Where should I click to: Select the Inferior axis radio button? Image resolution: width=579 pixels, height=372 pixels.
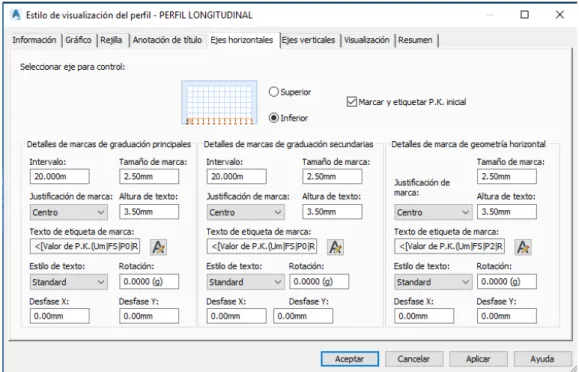pyautogui.click(x=274, y=118)
